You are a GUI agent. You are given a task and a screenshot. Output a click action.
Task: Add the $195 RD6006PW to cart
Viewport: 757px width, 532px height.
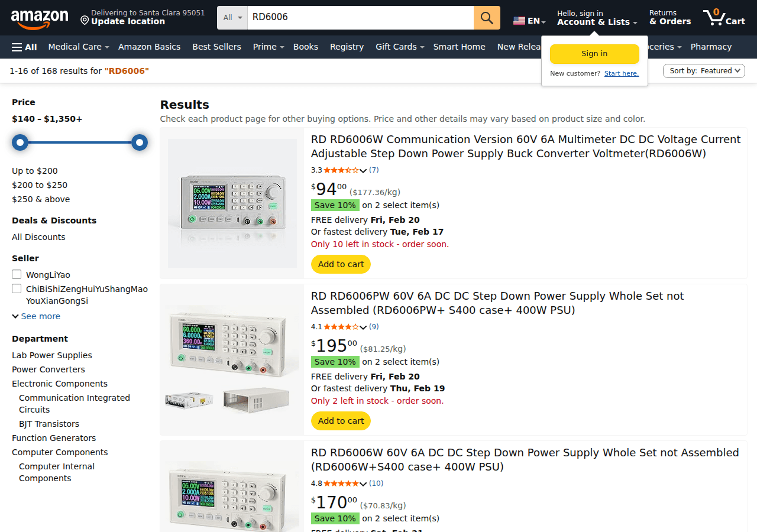[341, 421]
